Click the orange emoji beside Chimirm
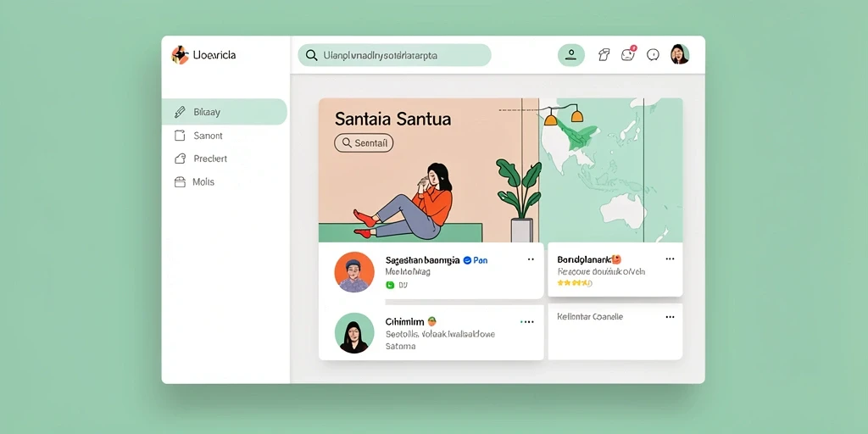This screenshot has height=434, width=868. point(431,321)
